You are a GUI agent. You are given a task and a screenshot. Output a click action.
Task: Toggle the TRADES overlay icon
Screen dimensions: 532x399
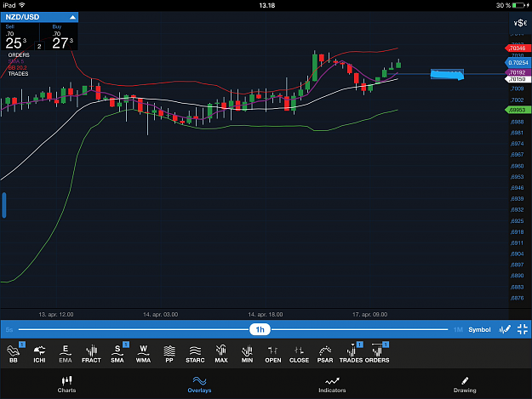click(x=352, y=353)
